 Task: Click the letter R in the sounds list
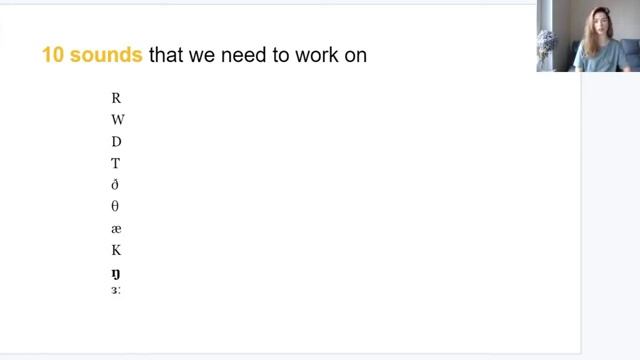(116, 98)
